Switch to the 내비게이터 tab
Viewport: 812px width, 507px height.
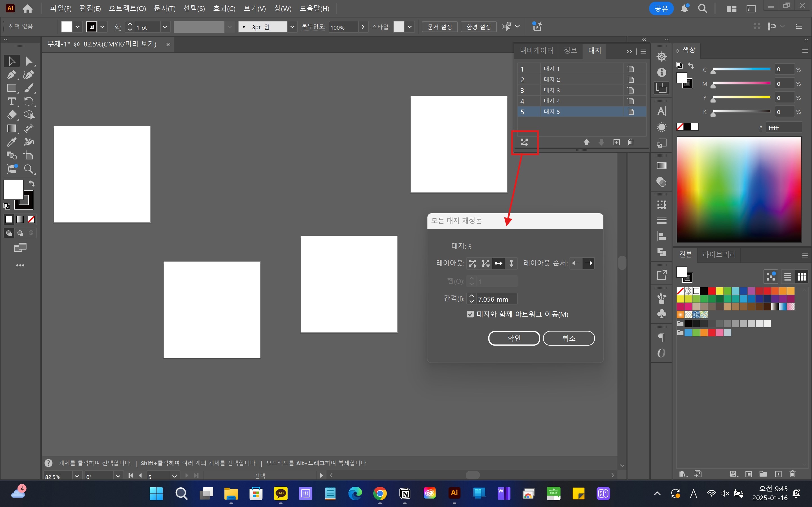pyautogui.click(x=536, y=51)
